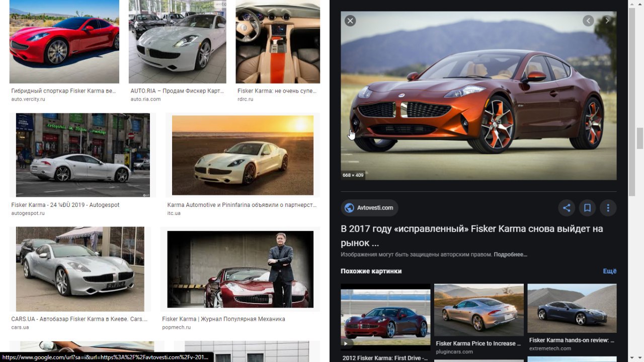Click caption Fisker Karma: не очень супер

[x=277, y=91]
